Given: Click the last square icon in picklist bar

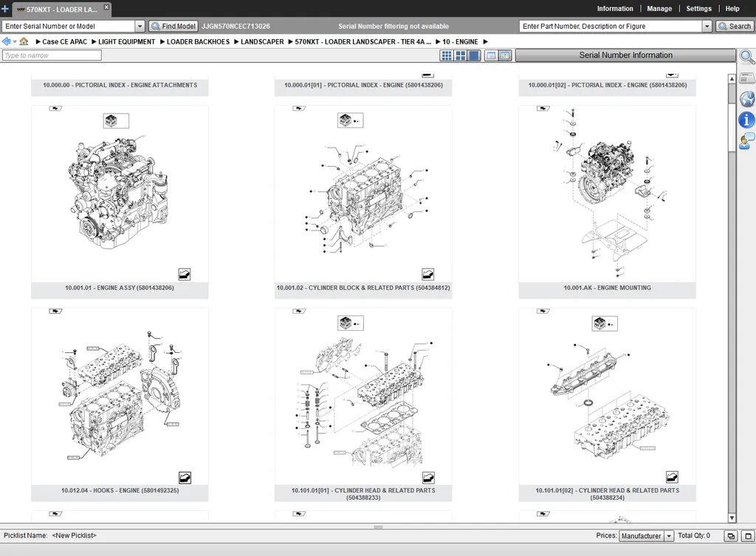Looking at the screenshot, I should 748,536.
